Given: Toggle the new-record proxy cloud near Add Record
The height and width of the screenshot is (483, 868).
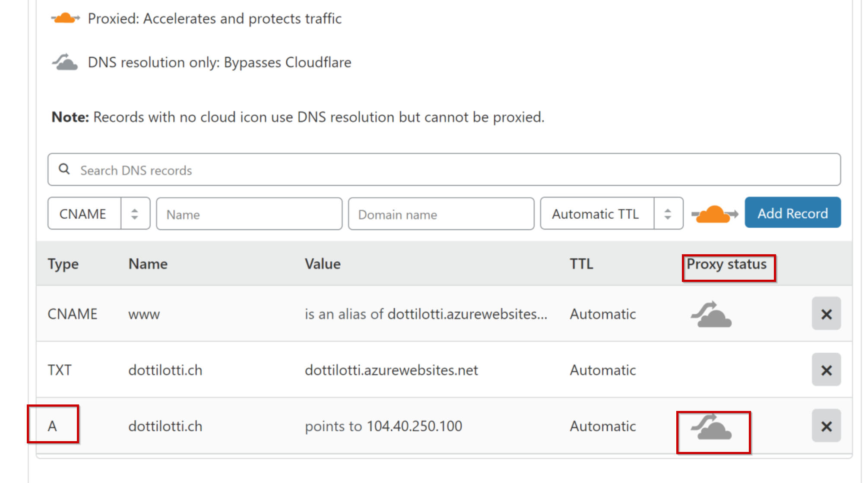Looking at the screenshot, I should 713,213.
